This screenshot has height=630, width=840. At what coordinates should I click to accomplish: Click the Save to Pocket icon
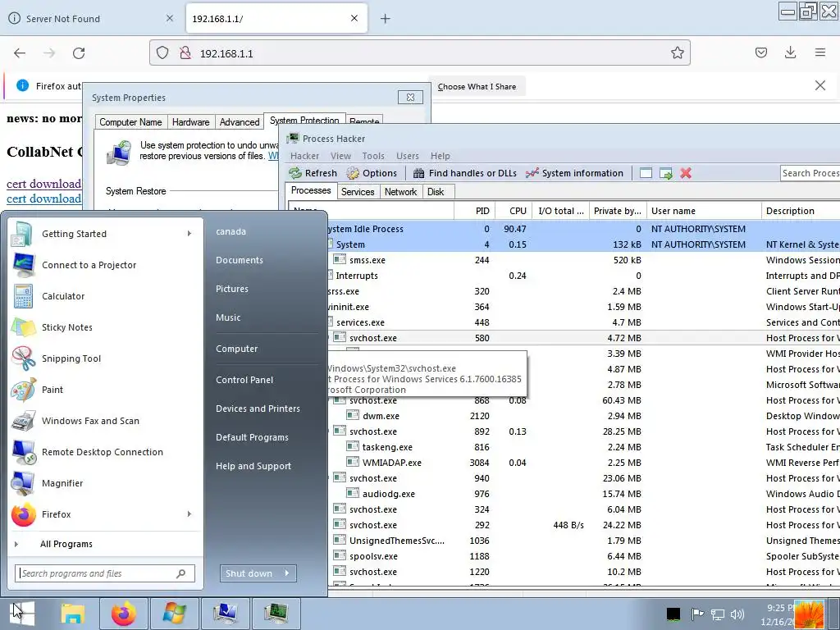[x=761, y=52]
